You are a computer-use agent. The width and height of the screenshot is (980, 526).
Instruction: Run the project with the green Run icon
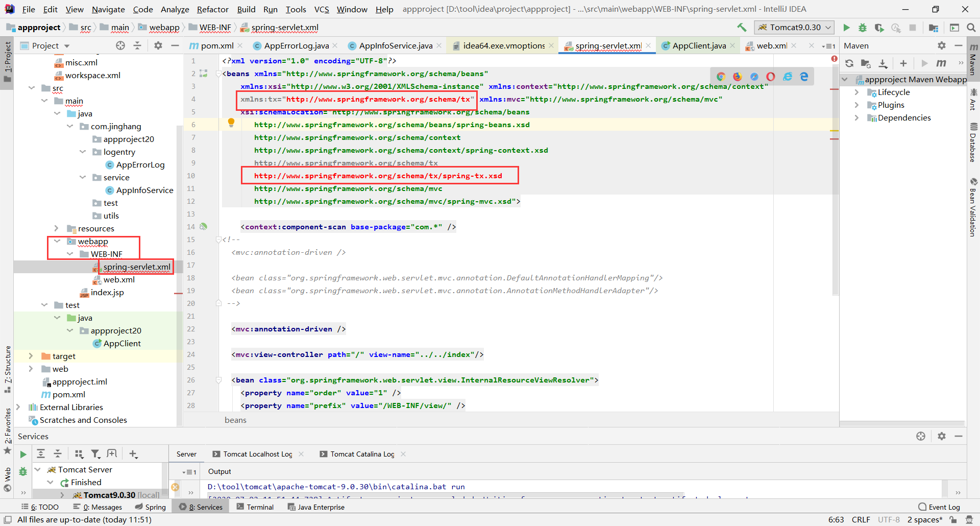pyautogui.click(x=847, y=28)
